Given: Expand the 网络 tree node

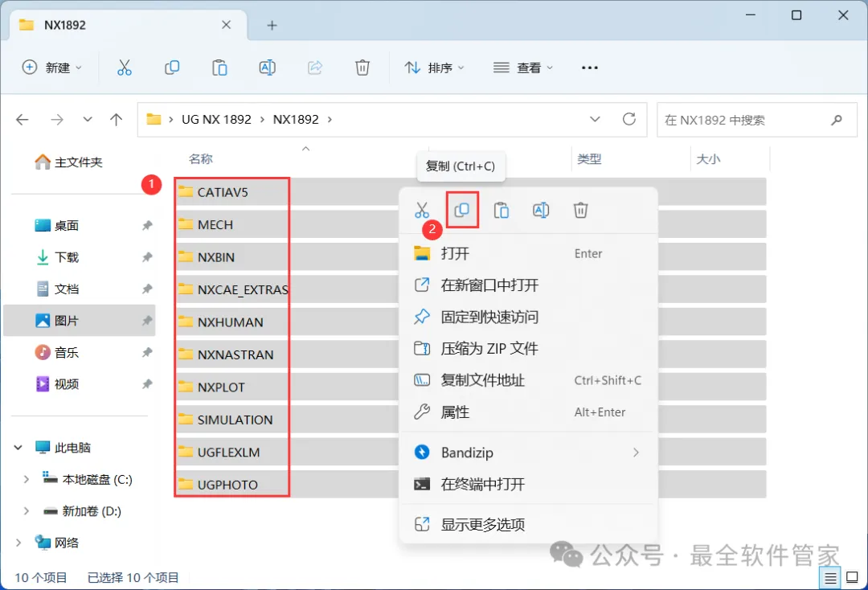Looking at the screenshot, I should 18,543.
